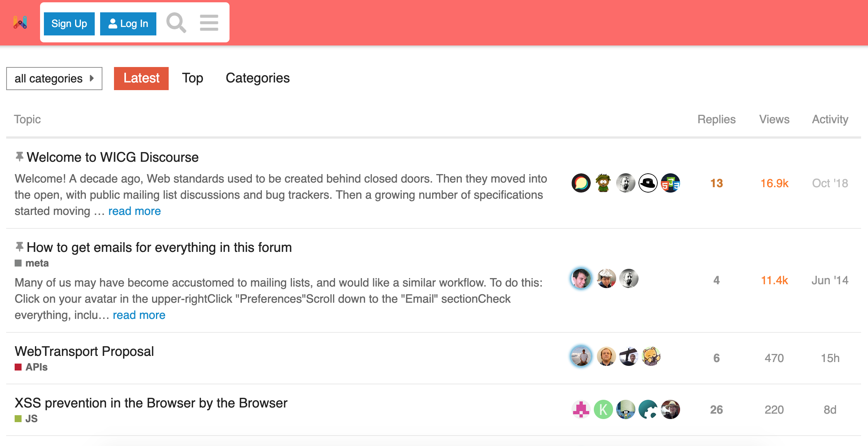The width and height of the screenshot is (868, 446).
Task: Click read more on the welcome topic
Action: point(134,211)
